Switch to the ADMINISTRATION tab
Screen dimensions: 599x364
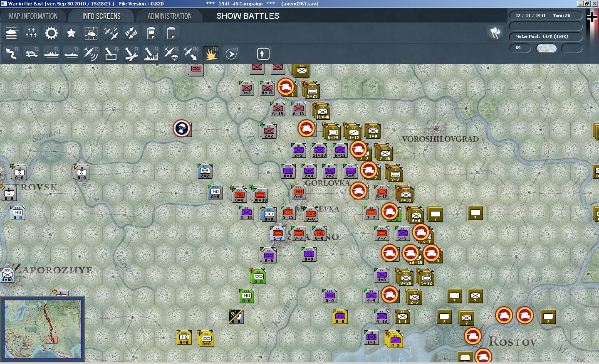[x=169, y=16]
